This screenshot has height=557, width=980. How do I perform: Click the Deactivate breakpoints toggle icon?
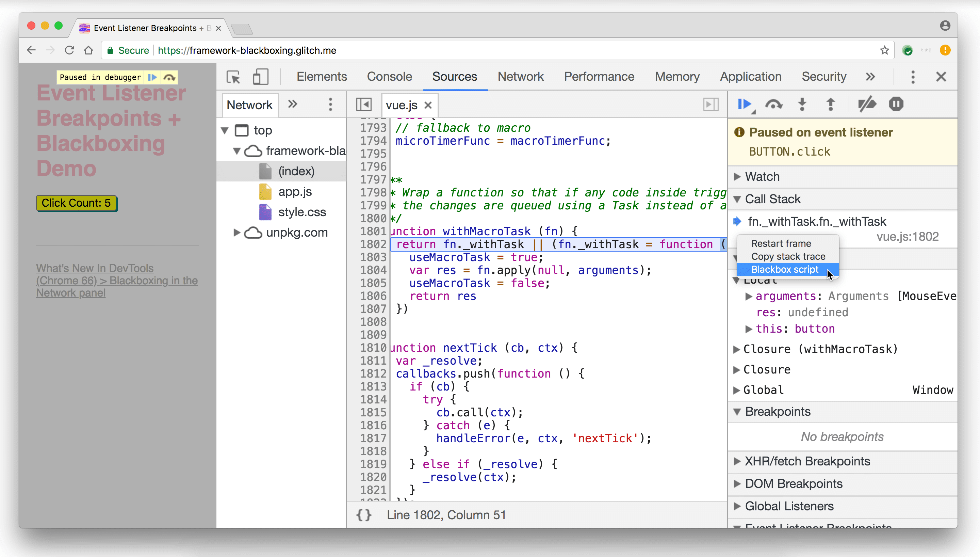coord(867,105)
